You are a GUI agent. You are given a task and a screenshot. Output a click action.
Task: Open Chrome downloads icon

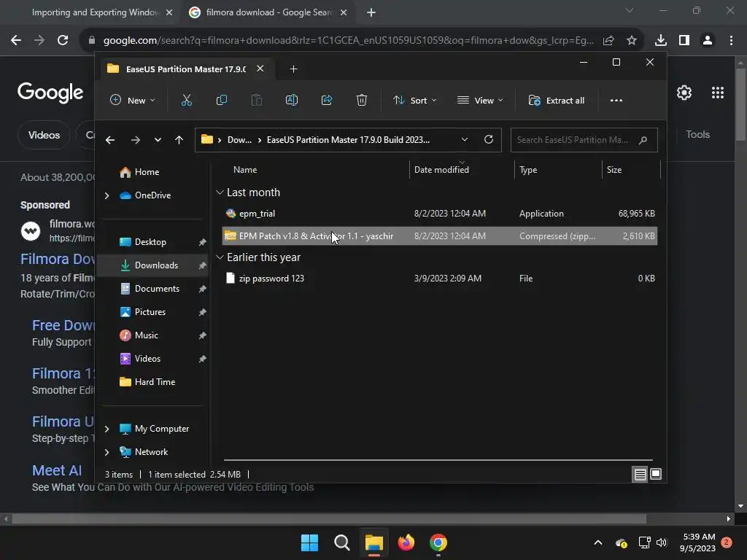point(661,41)
